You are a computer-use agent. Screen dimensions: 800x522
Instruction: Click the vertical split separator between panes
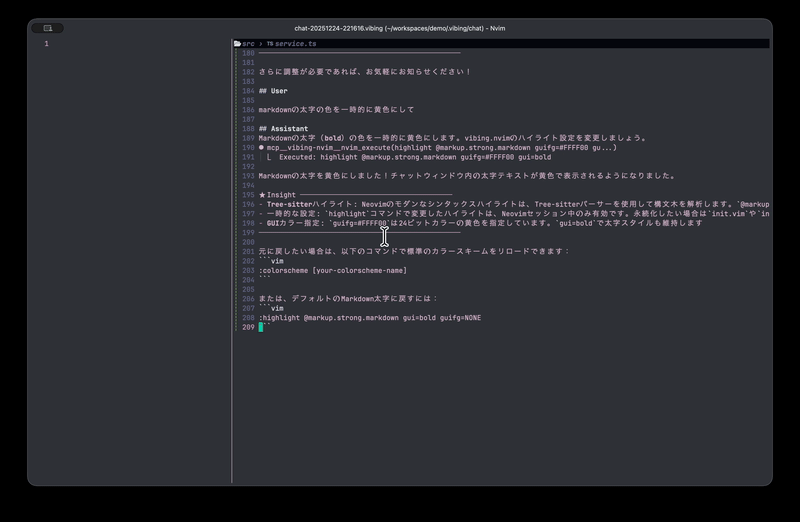tap(232, 260)
